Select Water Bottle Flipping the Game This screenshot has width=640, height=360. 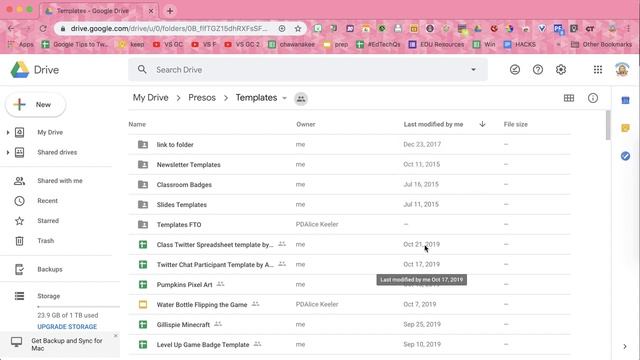(349, 304)
